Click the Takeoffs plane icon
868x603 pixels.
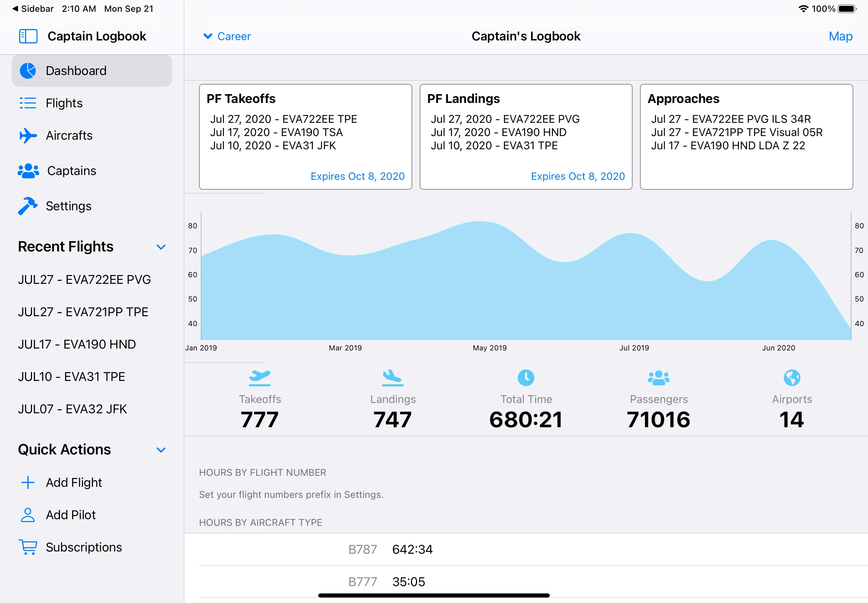click(260, 378)
